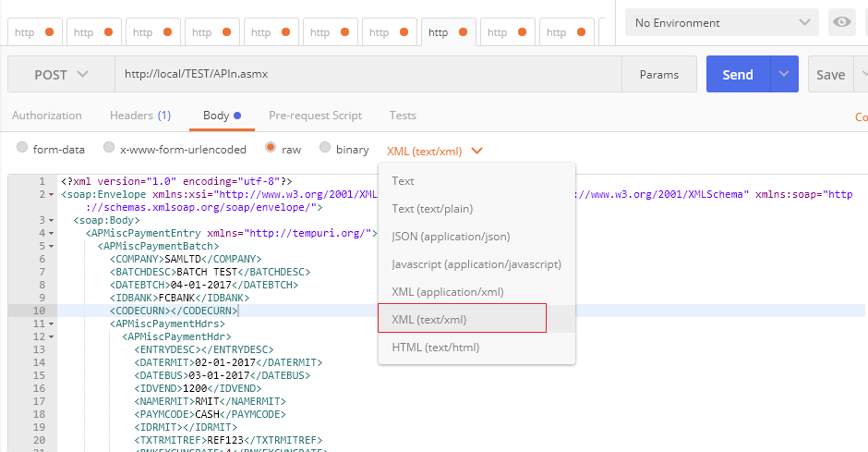The width and height of the screenshot is (868, 452).
Task: Select the Body tab
Action: point(222,116)
